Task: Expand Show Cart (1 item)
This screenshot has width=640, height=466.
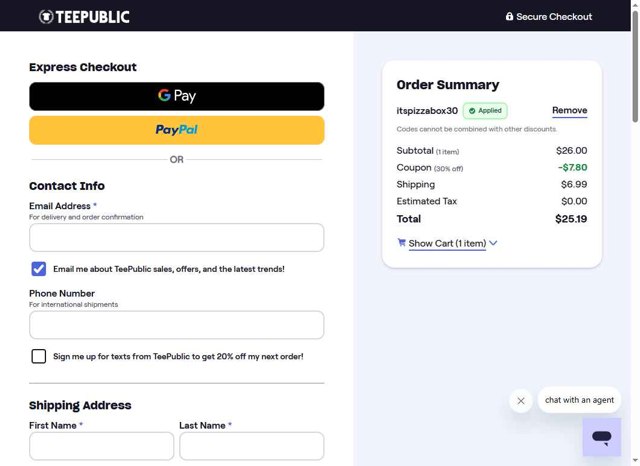Action: coord(446,243)
